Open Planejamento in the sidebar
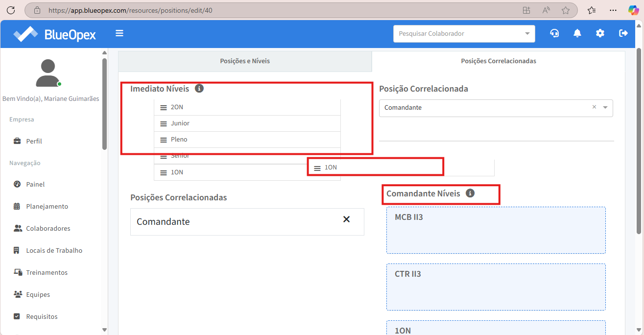Viewport: 644px width, 335px height. tap(47, 206)
